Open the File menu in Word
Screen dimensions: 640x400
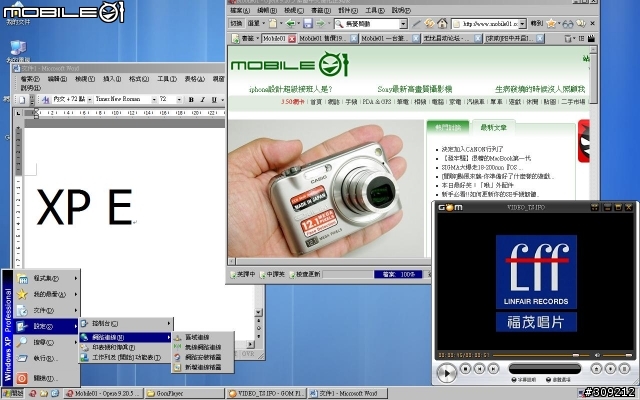click(x=30, y=79)
